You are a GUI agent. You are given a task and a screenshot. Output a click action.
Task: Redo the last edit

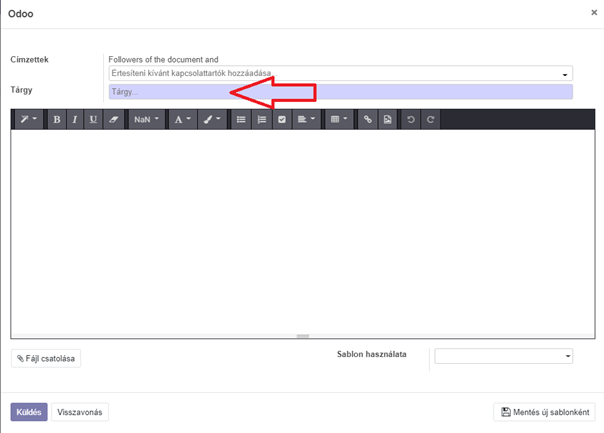[x=430, y=119]
